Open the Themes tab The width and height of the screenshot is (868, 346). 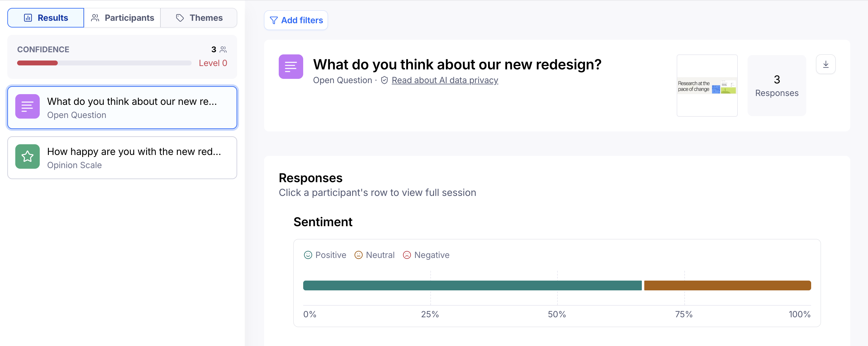(199, 18)
